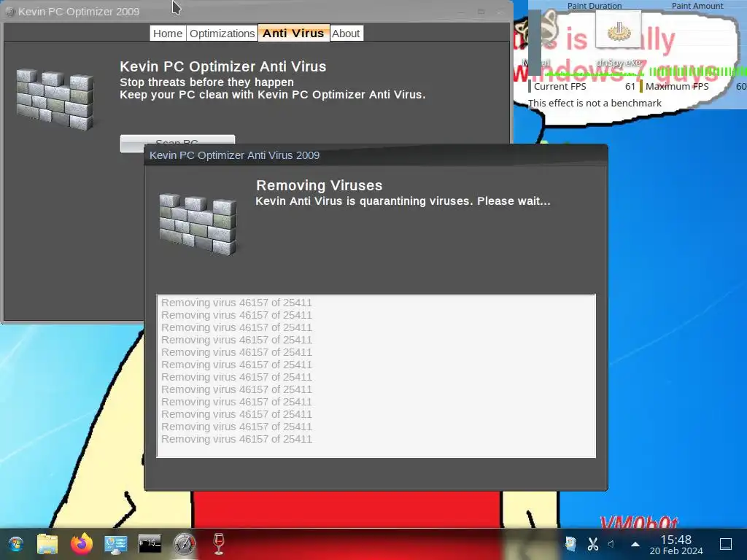Open the file manager folder icon in taskbar
The height and width of the screenshot is (560, 747).
[x=47, y=544]
